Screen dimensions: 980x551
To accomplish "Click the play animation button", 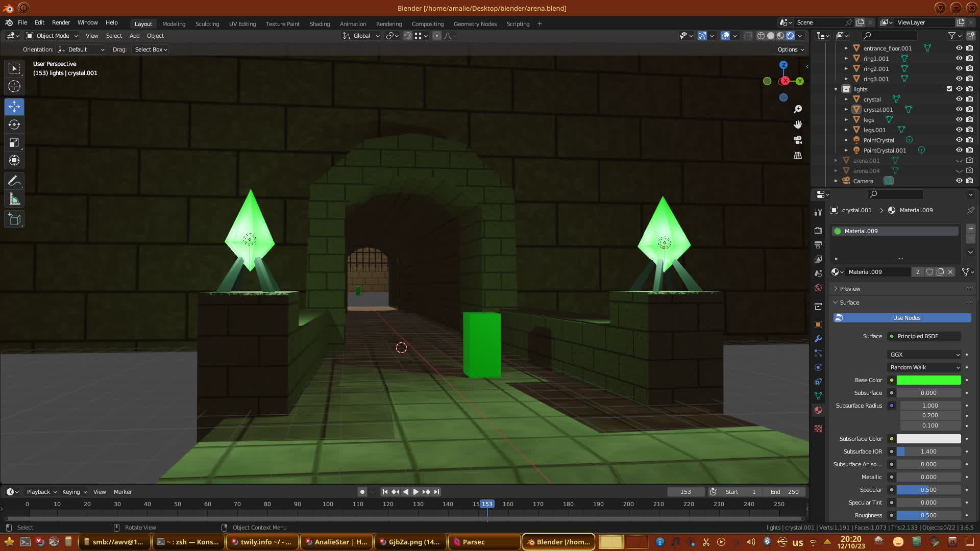I will [415, 492].
